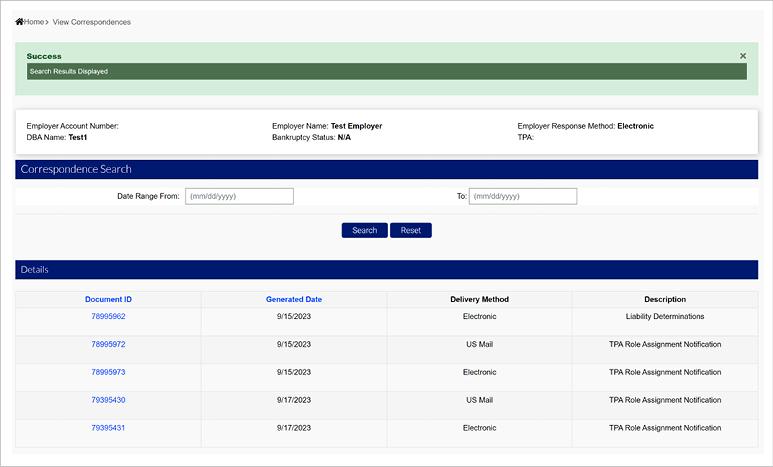Open document 78995972
Screen dimensions: 773x467
108,344
